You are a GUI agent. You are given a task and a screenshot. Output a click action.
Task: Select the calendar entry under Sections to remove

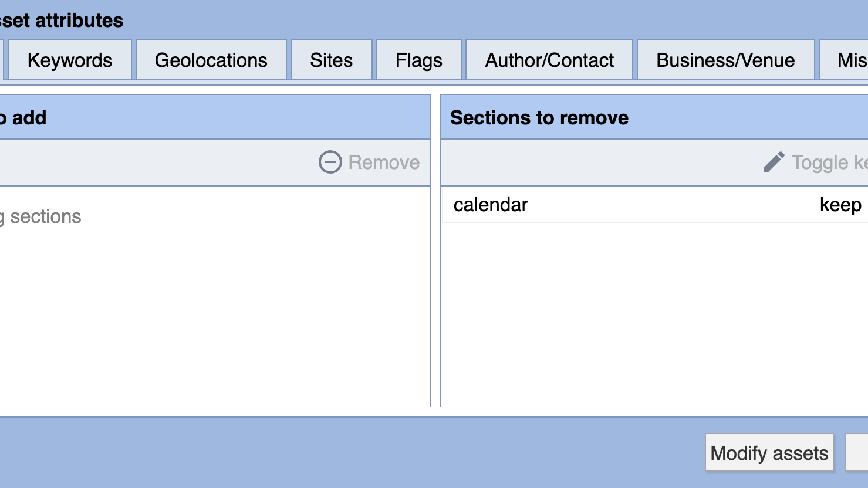point(491,205)
